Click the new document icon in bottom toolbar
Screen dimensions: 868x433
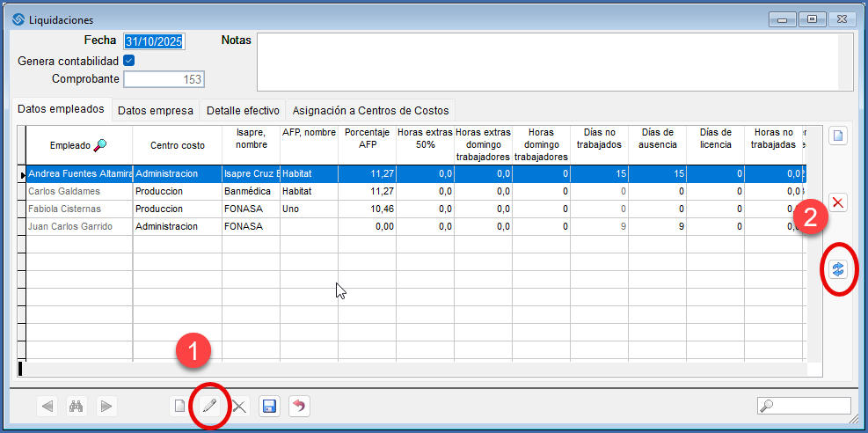pos(179,406)
